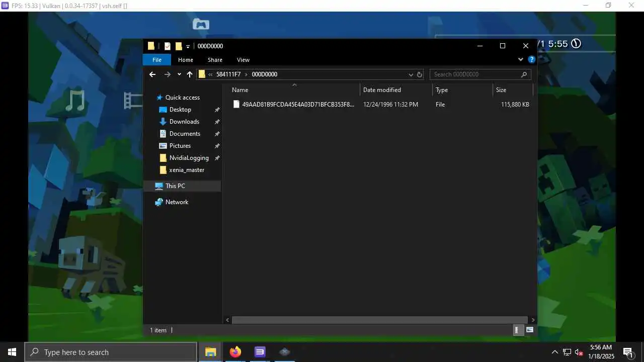Sort by the Type column header
The width and height of the screenshot is (644, 362).
tap(462, 90)
